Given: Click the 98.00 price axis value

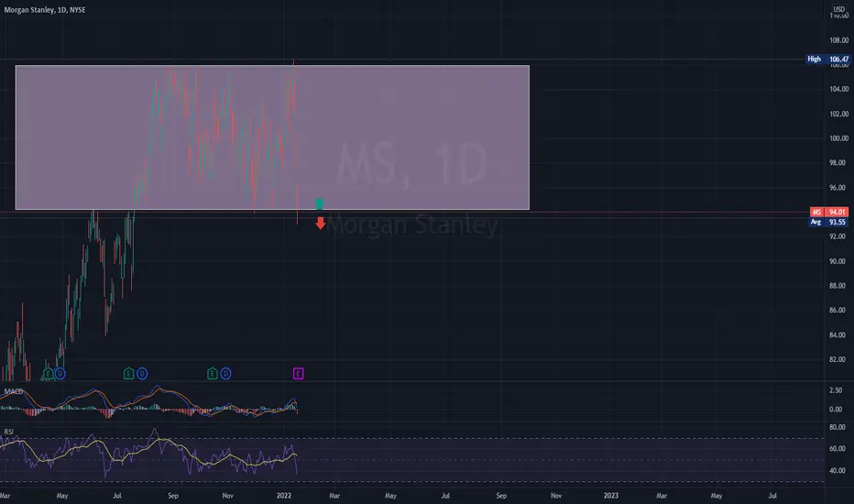Looking at the screenshot, I should 838,162.
